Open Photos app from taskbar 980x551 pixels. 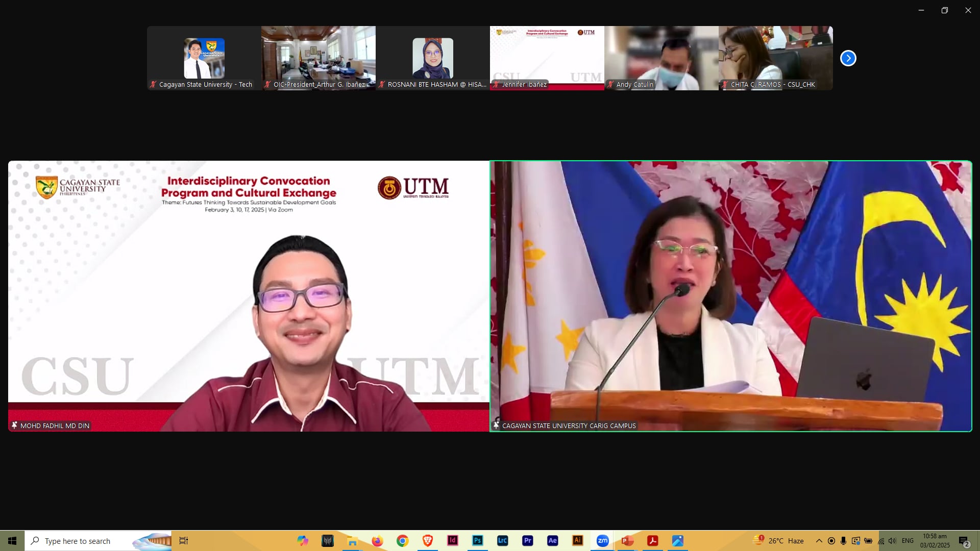(677, 541)
